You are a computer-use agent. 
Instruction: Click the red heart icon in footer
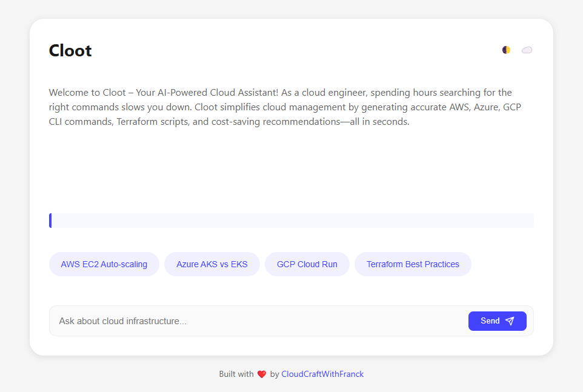click(x=262, y=374)
